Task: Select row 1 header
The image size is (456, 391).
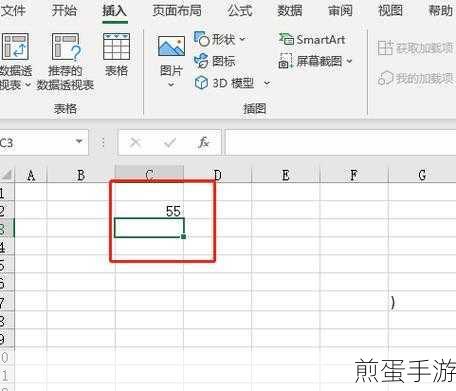Action: [x=7, y=192]
